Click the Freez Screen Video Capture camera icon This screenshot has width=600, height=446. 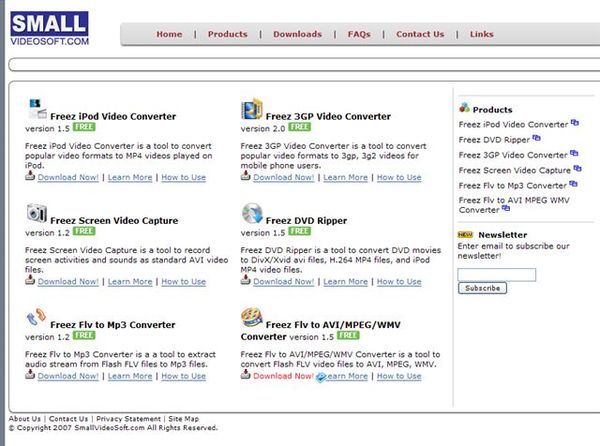[37, 213]
